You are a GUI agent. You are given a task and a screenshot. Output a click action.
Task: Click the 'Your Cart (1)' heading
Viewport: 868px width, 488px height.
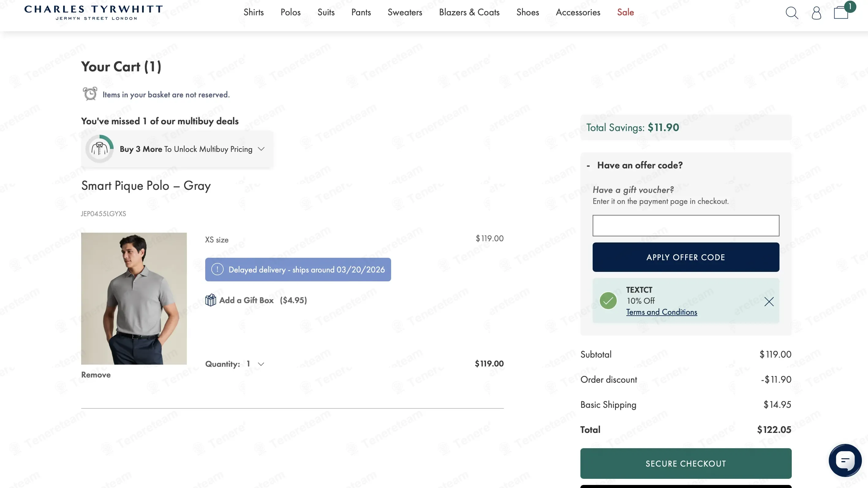pyautogui.click(x=121, y=67)
